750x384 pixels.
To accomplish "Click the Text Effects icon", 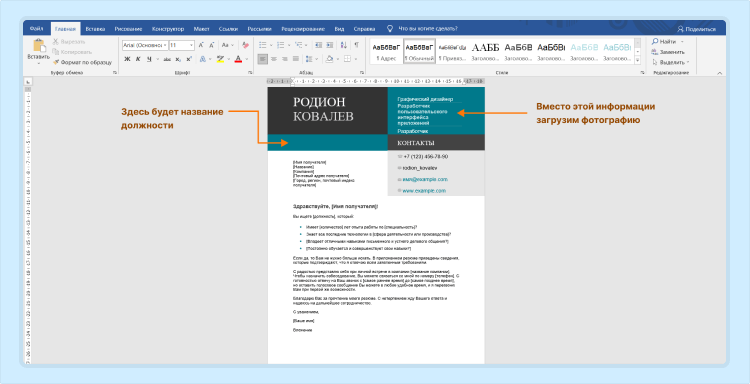I will pos(202,59).
